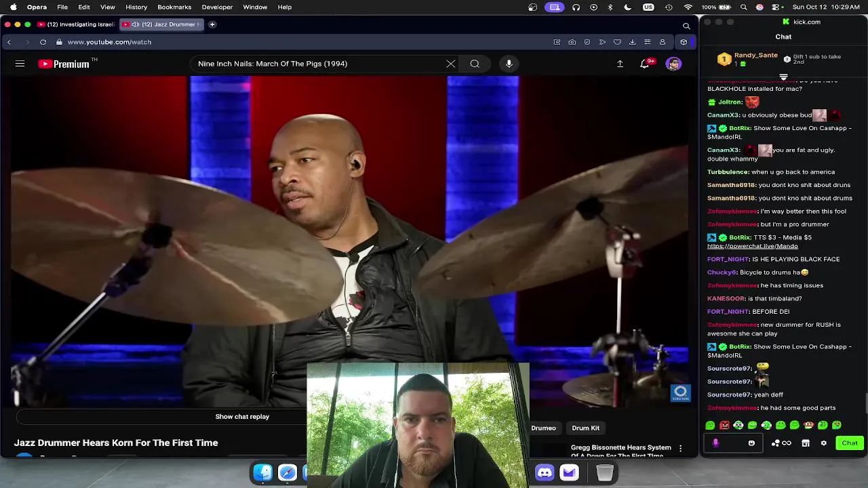Start voice search with microphone icon
Screen dimensions: 868x488
pos(509,64)
